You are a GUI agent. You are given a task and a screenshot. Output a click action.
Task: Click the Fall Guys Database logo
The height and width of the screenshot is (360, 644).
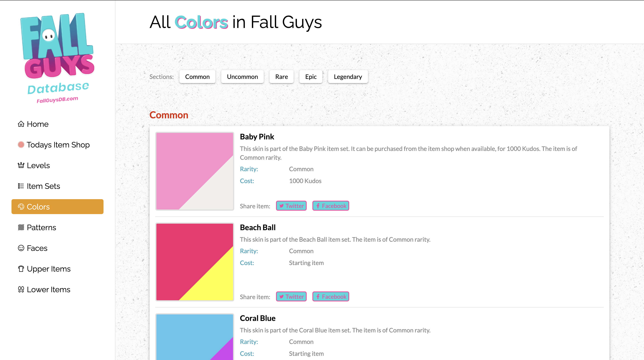coord(58,57)
